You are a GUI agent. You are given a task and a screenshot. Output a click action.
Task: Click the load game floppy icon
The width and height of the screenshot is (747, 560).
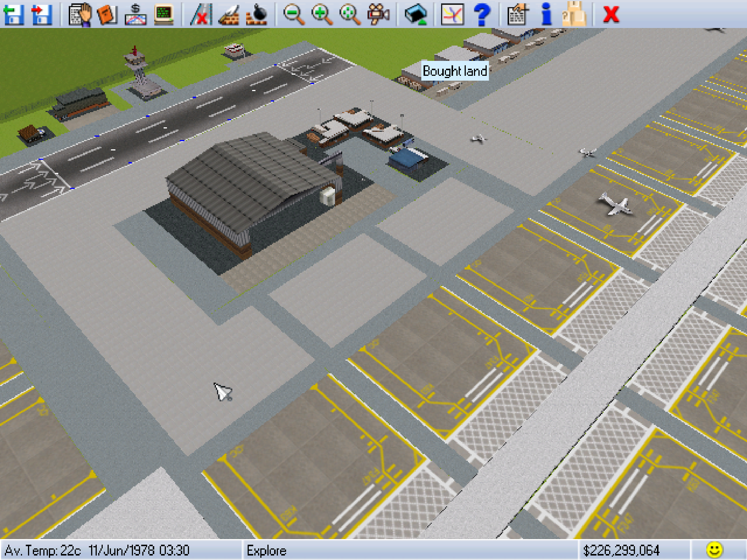(14, 14)
